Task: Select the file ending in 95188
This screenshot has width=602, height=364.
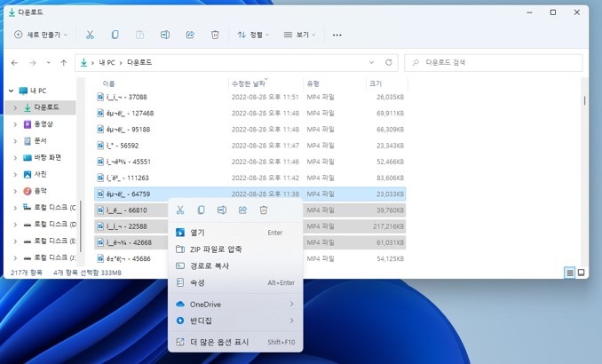Action: click(x=250, y=130)
